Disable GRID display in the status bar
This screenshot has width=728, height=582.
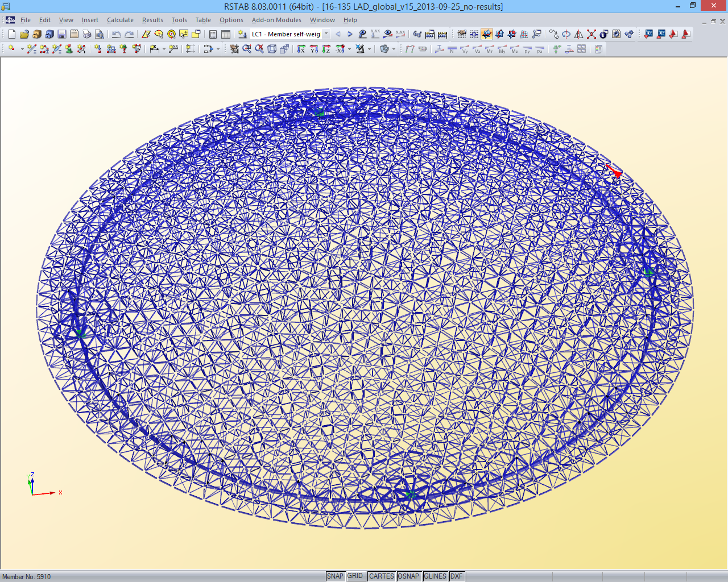[355, 576]
